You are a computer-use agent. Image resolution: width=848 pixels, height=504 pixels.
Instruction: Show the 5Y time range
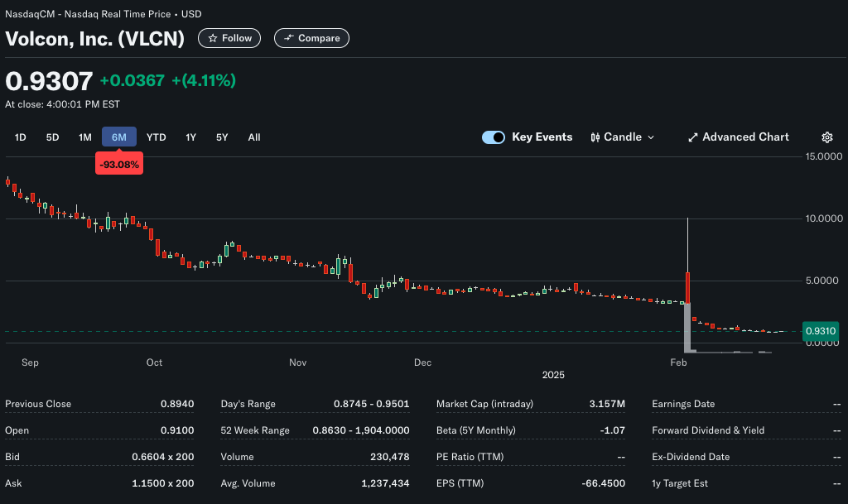pyautogui.click(x=222, y=137)
